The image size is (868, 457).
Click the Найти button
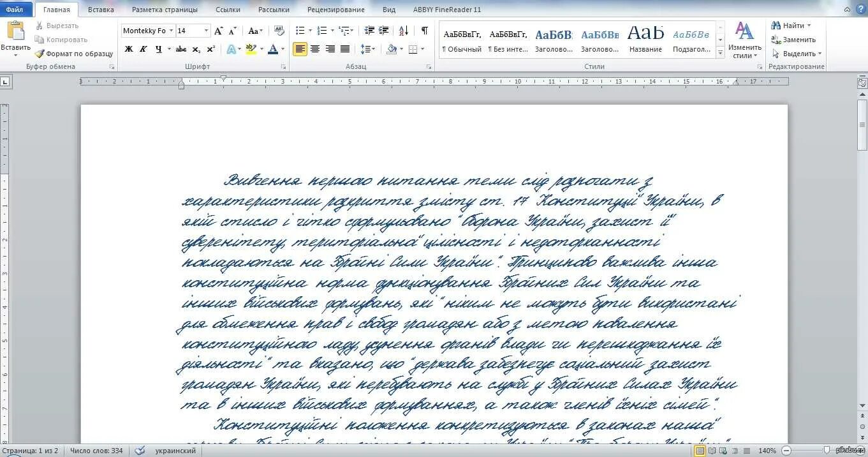791,26
